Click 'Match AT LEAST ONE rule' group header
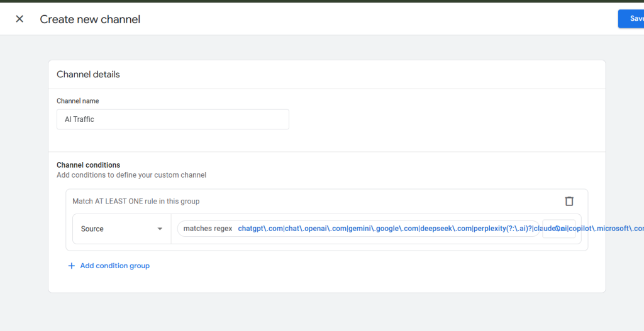Screen dimensions: 644x331 (136, 201)
